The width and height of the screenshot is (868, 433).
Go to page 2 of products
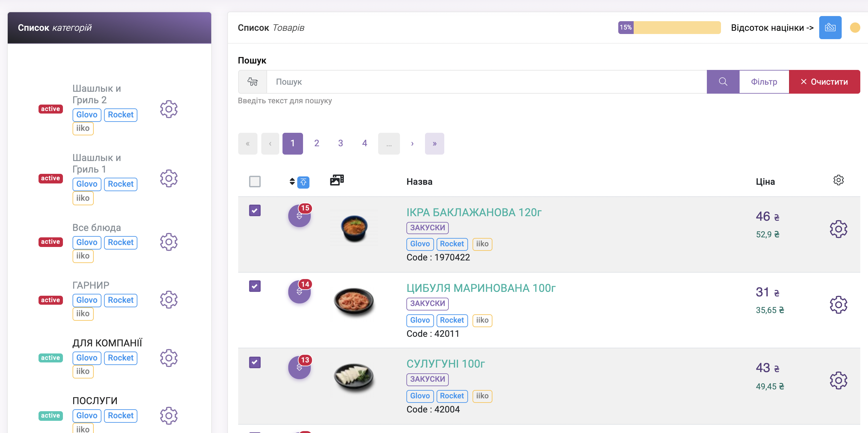pyautogui.click(x=317, y=144)
